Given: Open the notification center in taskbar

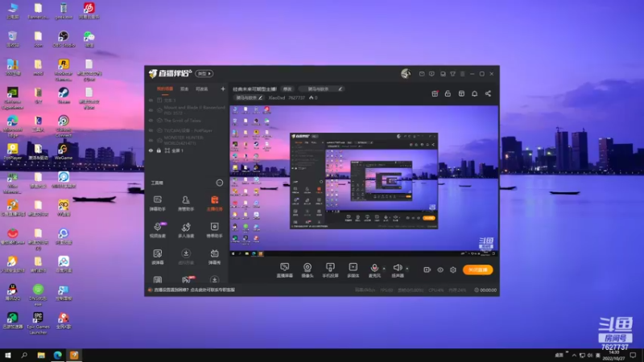Looking at the screenshot, I should click(x=633, y=355).
